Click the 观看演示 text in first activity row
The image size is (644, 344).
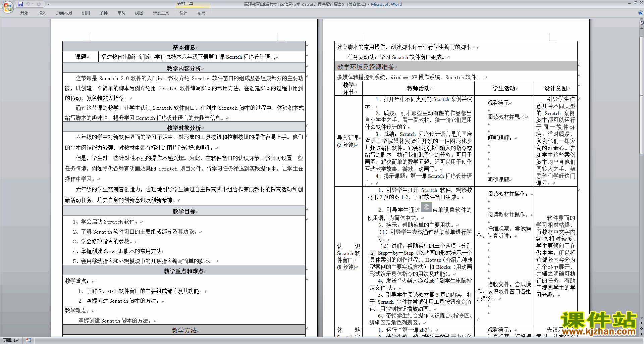(x=498, y=103)
